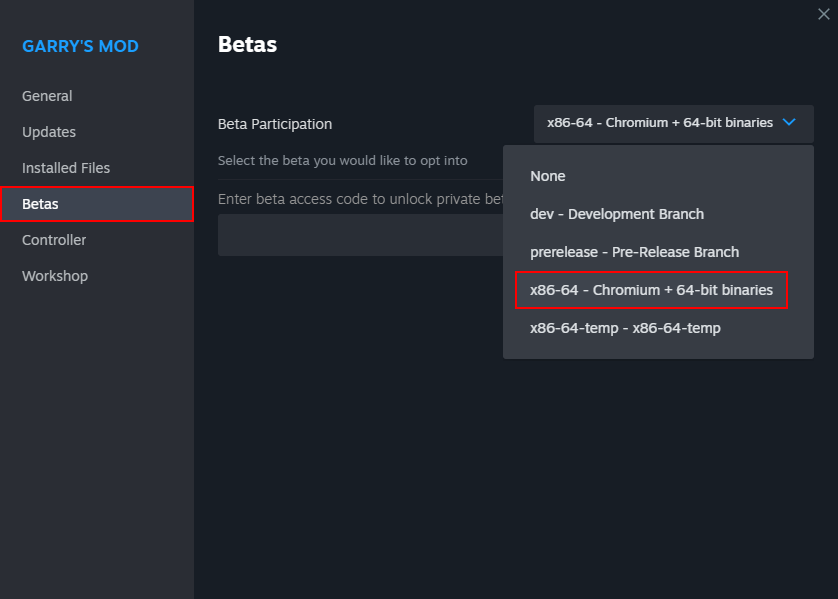
Task: Click the Beta Participation label
Action: pos(275,124)
